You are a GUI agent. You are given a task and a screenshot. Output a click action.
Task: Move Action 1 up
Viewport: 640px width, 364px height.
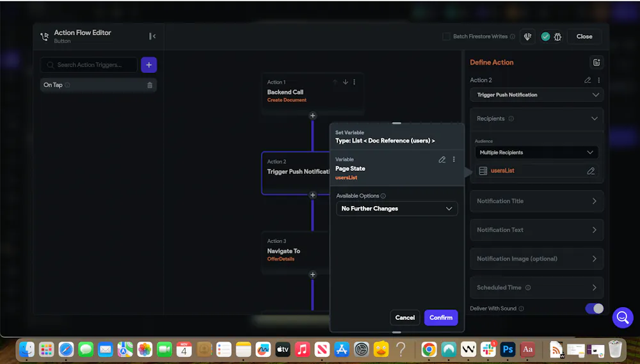pos(335,82)
